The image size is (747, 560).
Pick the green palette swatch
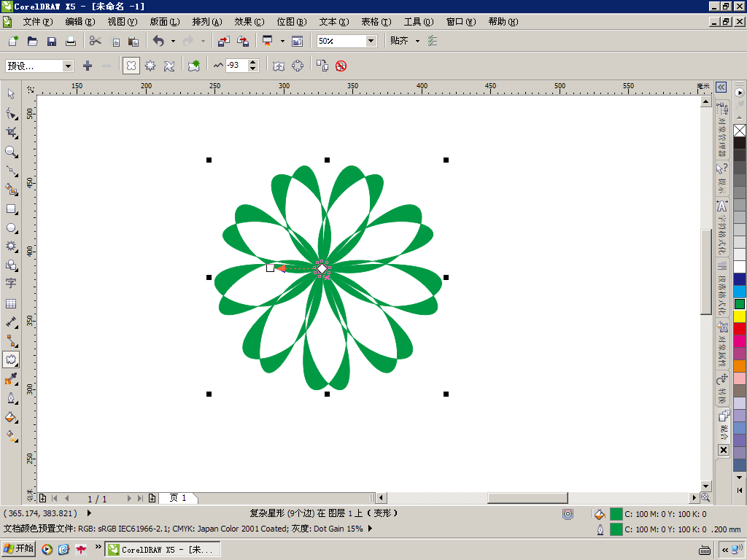coord(740,304)
